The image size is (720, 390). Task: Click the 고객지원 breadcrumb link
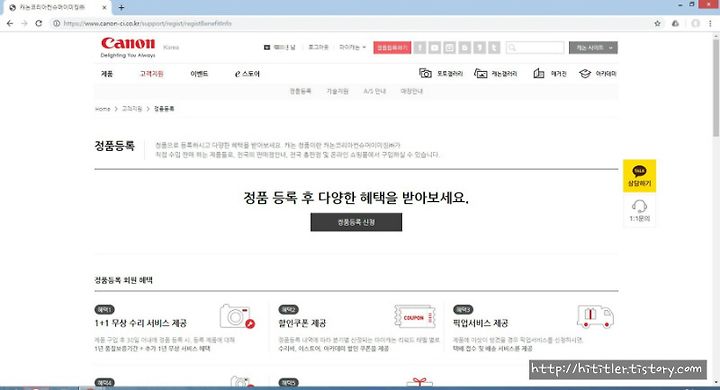[132, 109]
